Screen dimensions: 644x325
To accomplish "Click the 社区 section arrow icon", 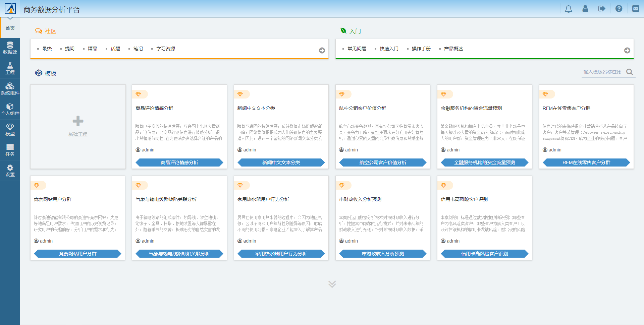I will click(x=322, y=50).
